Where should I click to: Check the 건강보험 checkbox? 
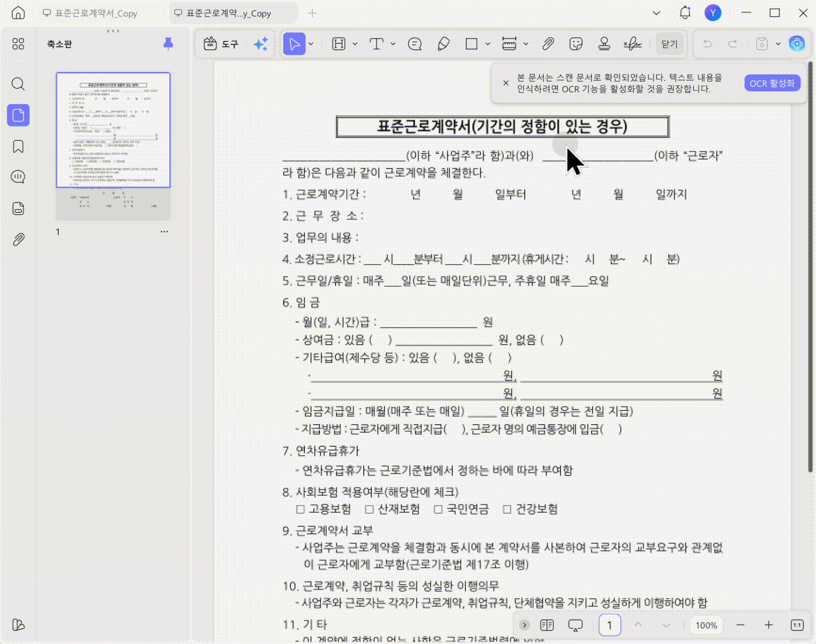click(x=507, y=510)
